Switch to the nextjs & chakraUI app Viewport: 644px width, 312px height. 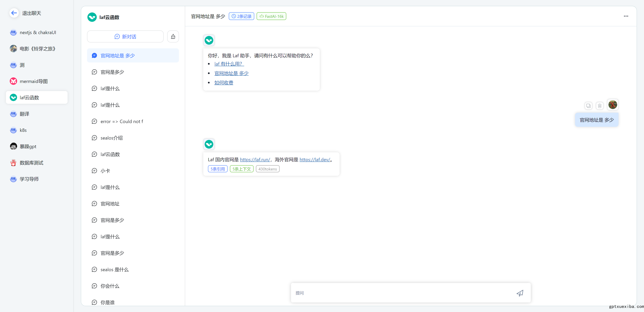(38, 33)
